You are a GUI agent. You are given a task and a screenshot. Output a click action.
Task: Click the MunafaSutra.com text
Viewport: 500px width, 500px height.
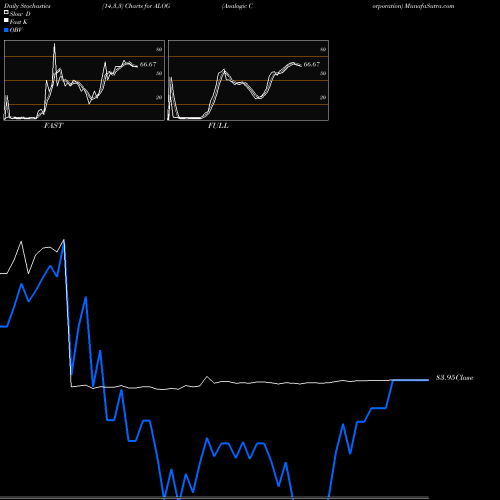pos(429,6)
